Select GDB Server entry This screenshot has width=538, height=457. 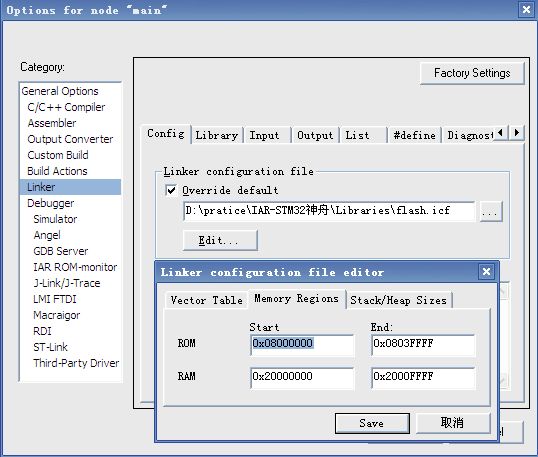[x=61, y=251]
